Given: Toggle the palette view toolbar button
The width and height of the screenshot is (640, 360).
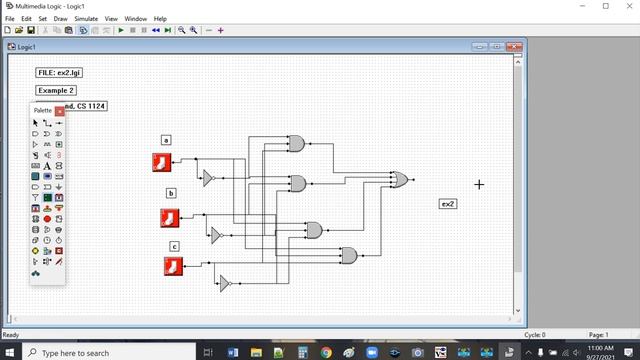Looking at the screenshot, I should (x=83, y=30).
